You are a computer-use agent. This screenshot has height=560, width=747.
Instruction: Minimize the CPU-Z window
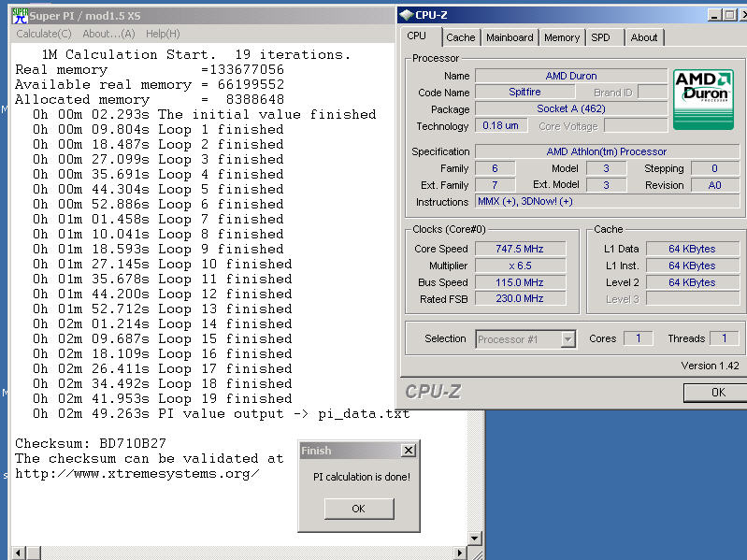[x=713, y=15]
